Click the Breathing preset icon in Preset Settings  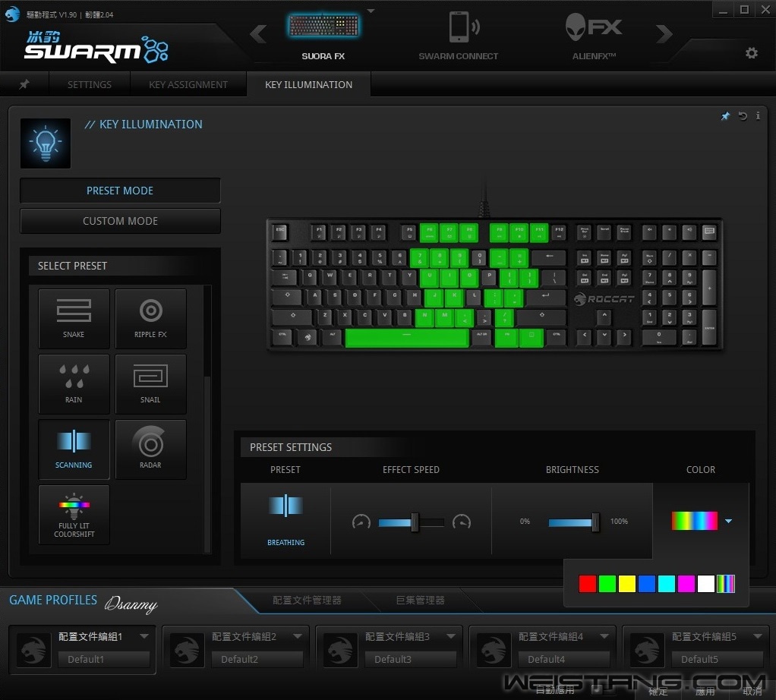pyautogui.click(x=285, y=506)
